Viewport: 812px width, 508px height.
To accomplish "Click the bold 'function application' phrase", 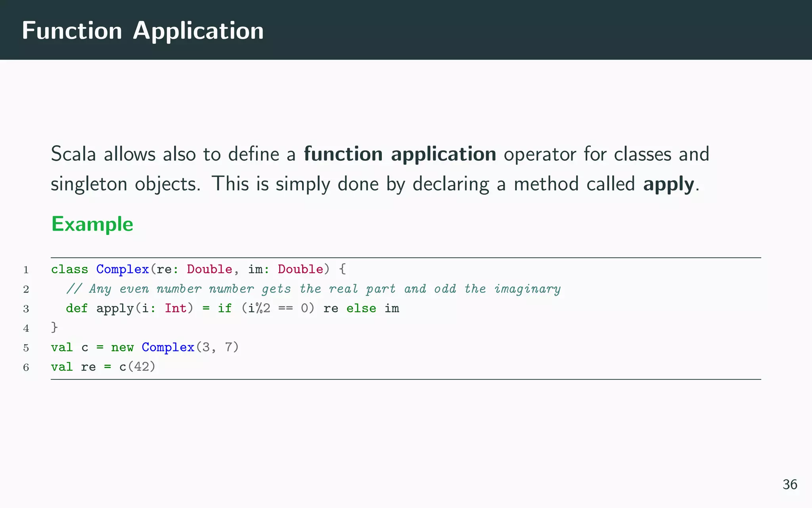I will (400, 154).
